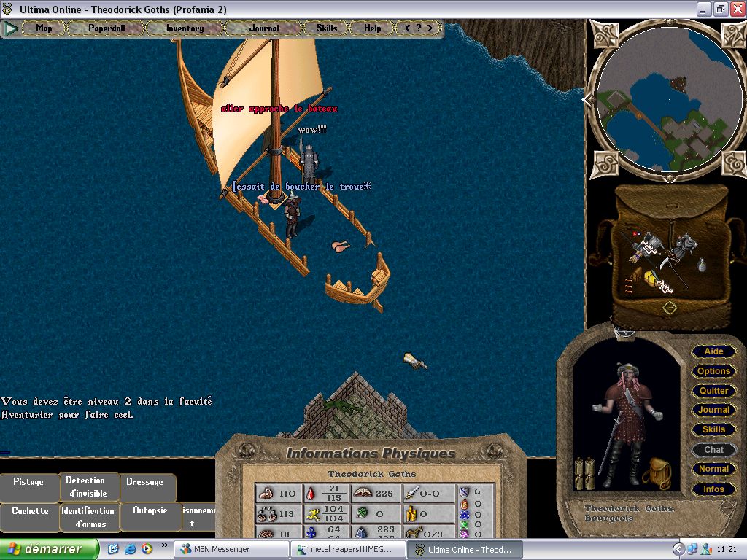This screenshot has height=560, width=747.
Task: Use the Pistage skill macro button
Action: (28, 482)
